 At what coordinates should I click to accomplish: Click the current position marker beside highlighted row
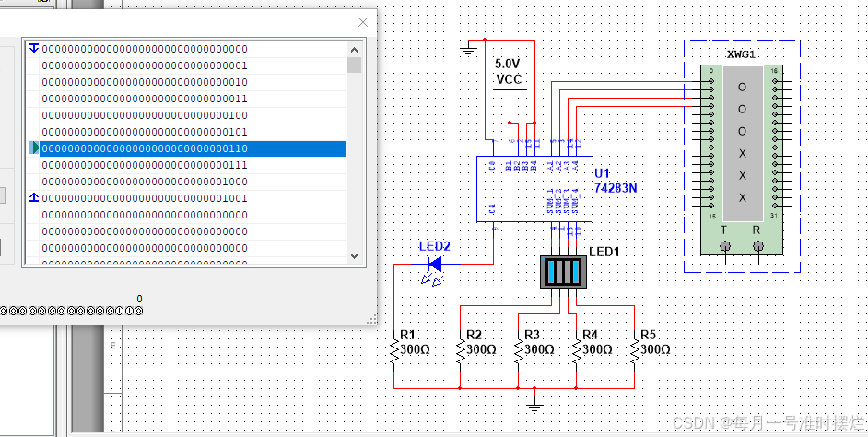tap(34, 148)
